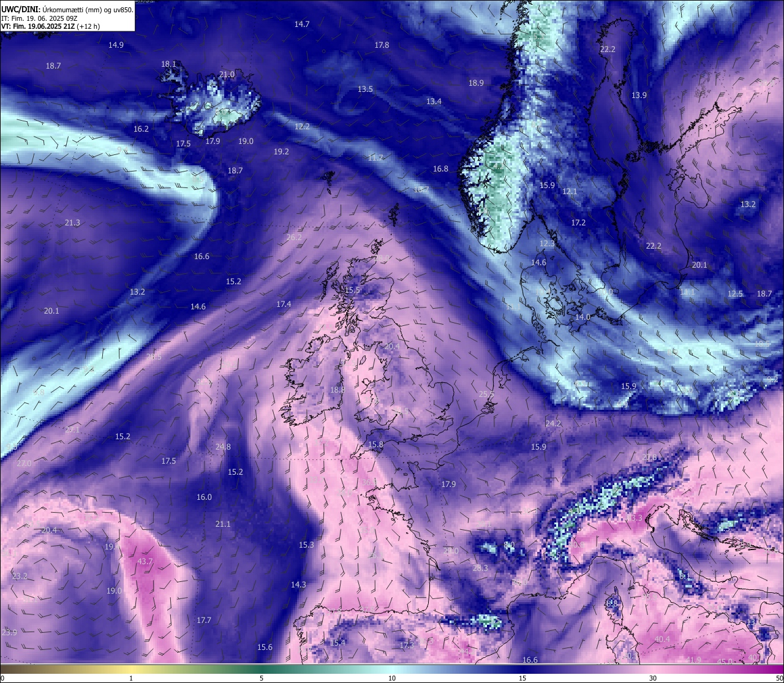Click the 41.9 value at bottom right
784x683 pixels.
(x=693, y=660)
